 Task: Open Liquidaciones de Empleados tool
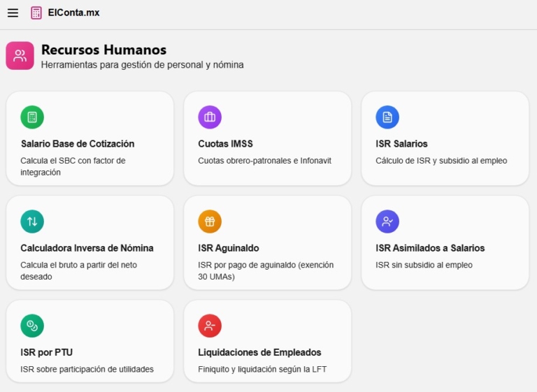click(268, 341)
